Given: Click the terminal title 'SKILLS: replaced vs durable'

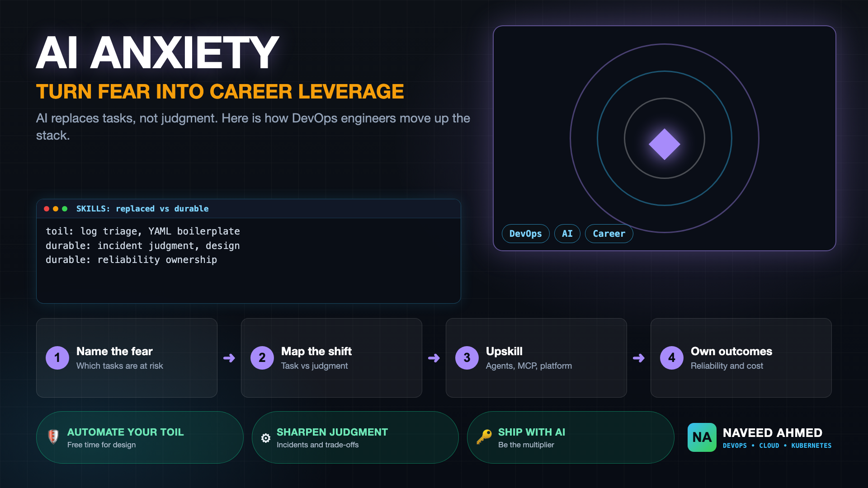Looking at the screenshot, I should click(142, 209).
